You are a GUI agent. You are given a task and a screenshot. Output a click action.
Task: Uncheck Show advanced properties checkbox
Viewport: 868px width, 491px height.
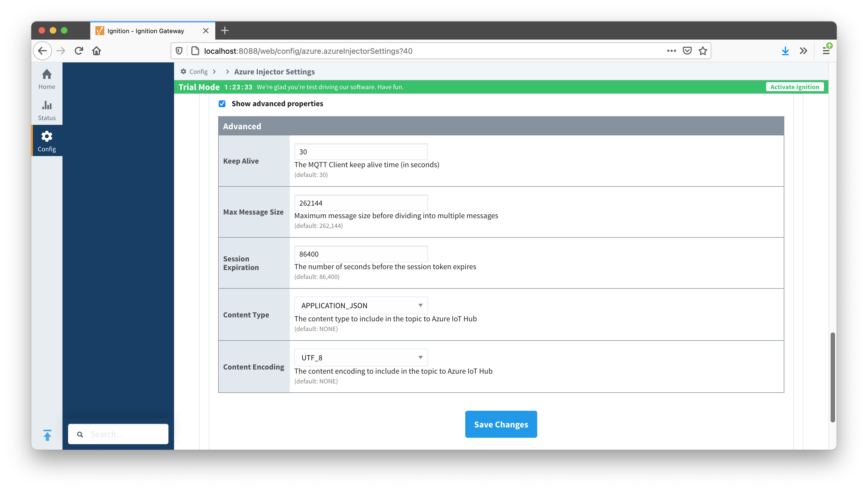(x=222, y=104)
